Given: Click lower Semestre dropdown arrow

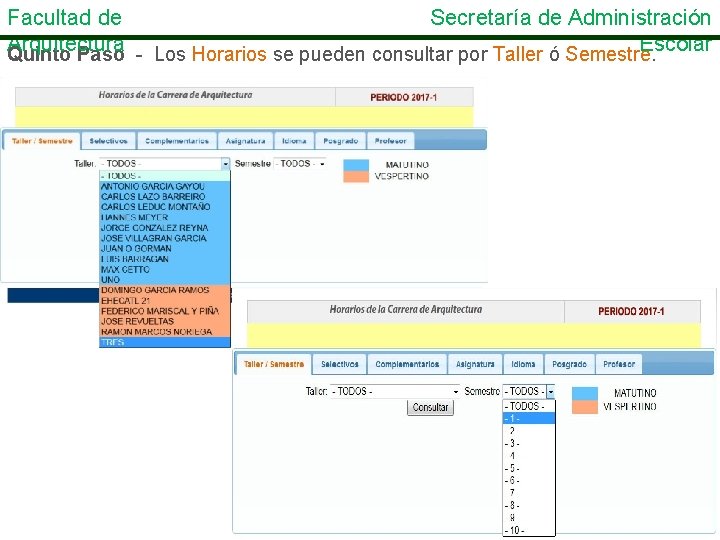Looking at the screenshot, I should coord(550,391).
